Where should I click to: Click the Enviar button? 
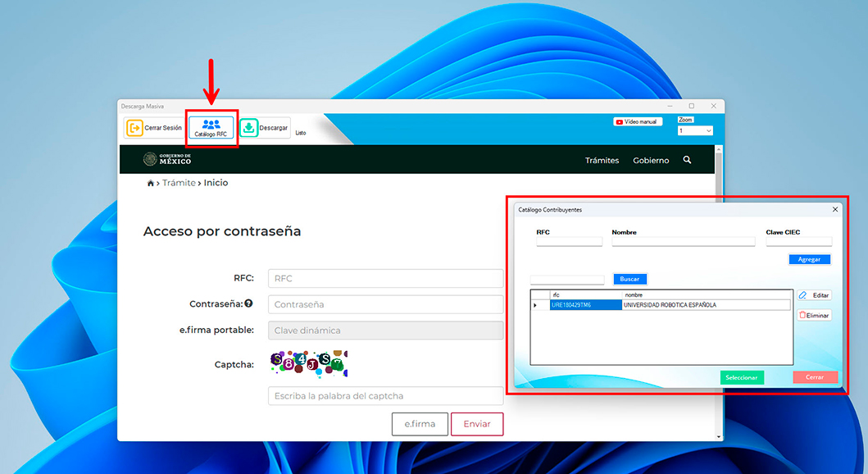tap(476, 424)
